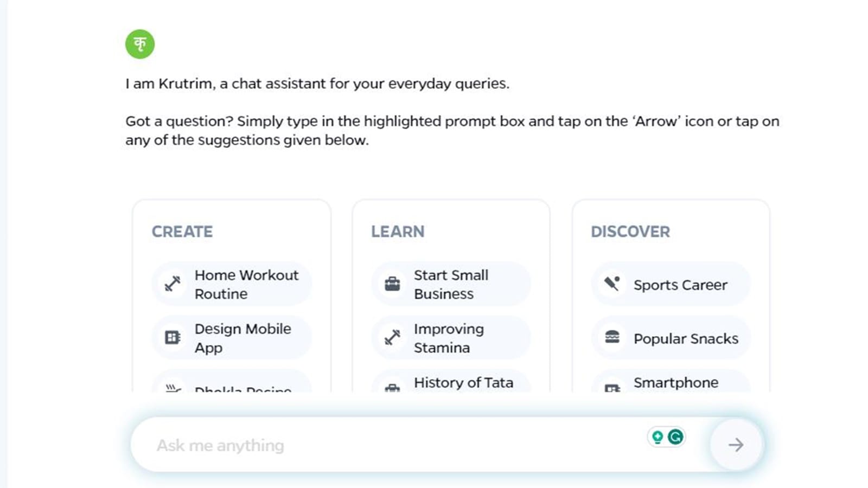Click the app layout icon beside Design Mobile App
Viewport: 868px width, 488px height.
[173, 337]
